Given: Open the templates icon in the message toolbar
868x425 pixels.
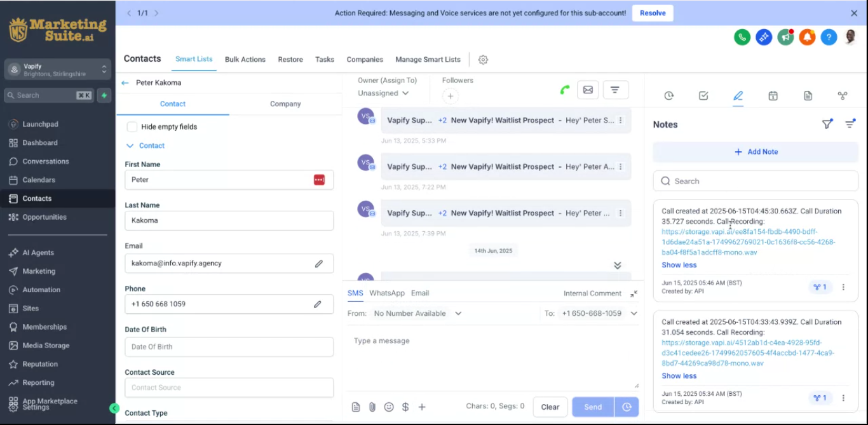Looking at the screenshot, I should click(356, 407).
